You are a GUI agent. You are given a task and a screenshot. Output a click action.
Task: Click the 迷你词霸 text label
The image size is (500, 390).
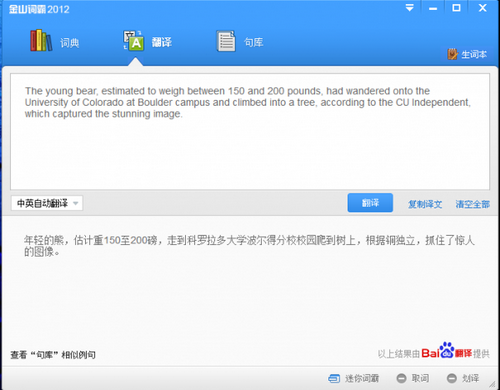coord(362,378)
